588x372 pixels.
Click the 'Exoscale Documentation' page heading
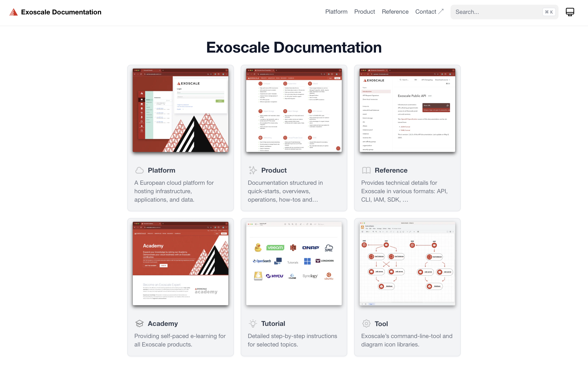click(x=294, y=47)
